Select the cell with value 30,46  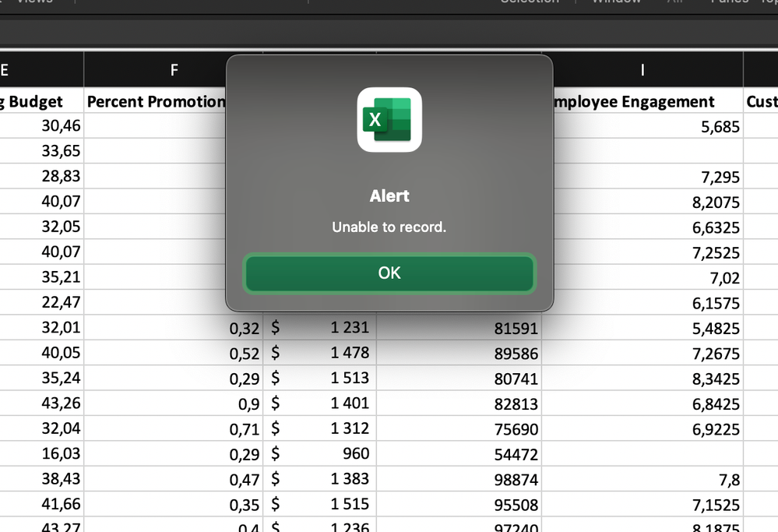pyautogui.click(x=42, y=126)
